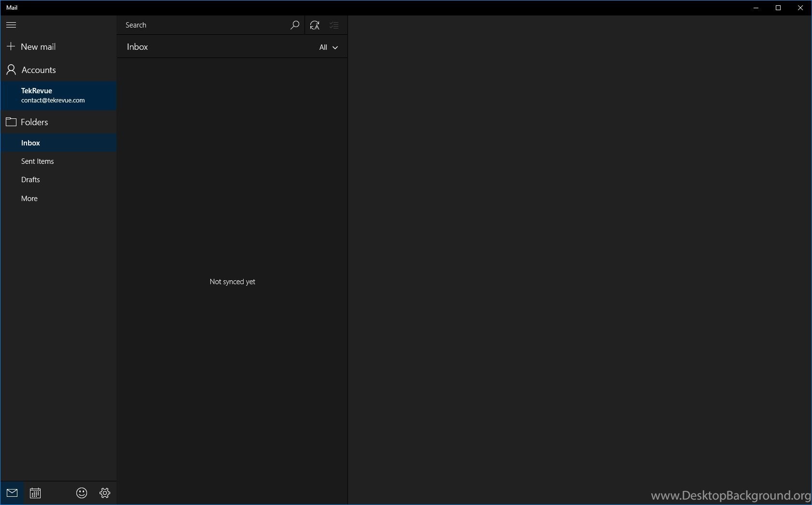Image resolution: width=812 pixels, height=505 pixels.
Task: Open the Folders section
Action: click(x=58, y=122)
